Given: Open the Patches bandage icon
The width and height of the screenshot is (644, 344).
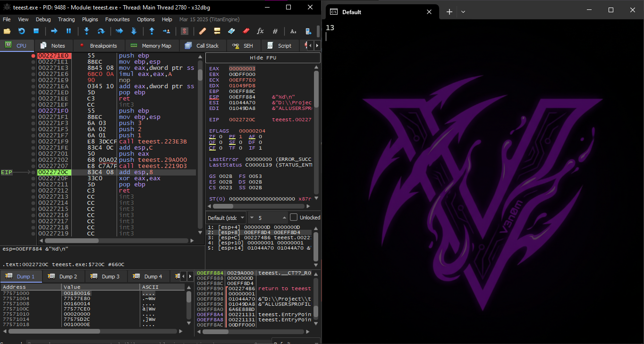Looking at the screenshot, I should (x=203, y=31).
